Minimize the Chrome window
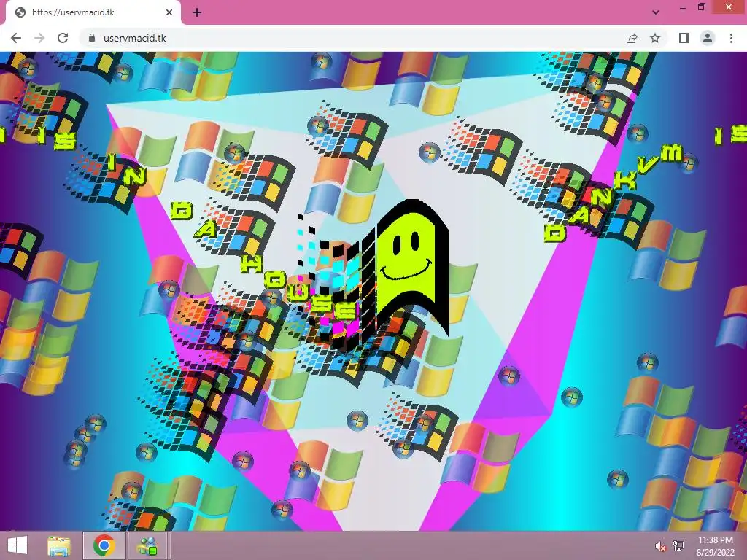The width and height of the screenshot is (747, 560). pos(683,8)
